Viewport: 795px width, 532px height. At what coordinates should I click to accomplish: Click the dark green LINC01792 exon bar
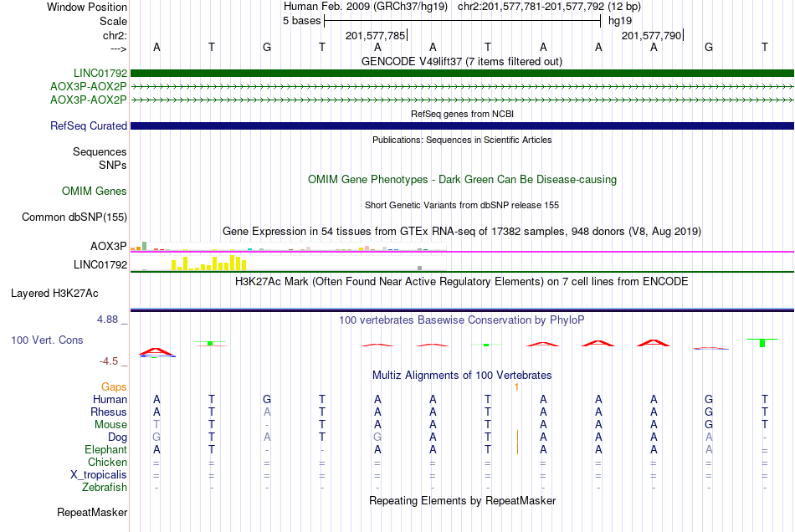(462, 73)
